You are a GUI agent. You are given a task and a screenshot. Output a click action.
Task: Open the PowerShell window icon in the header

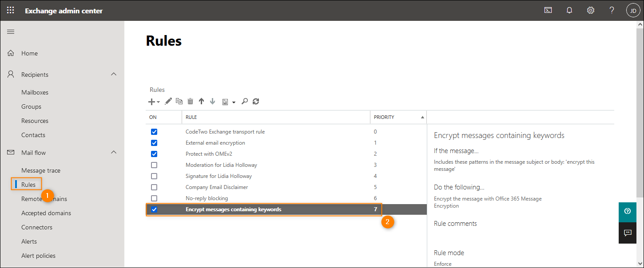(x=548, y=10)
